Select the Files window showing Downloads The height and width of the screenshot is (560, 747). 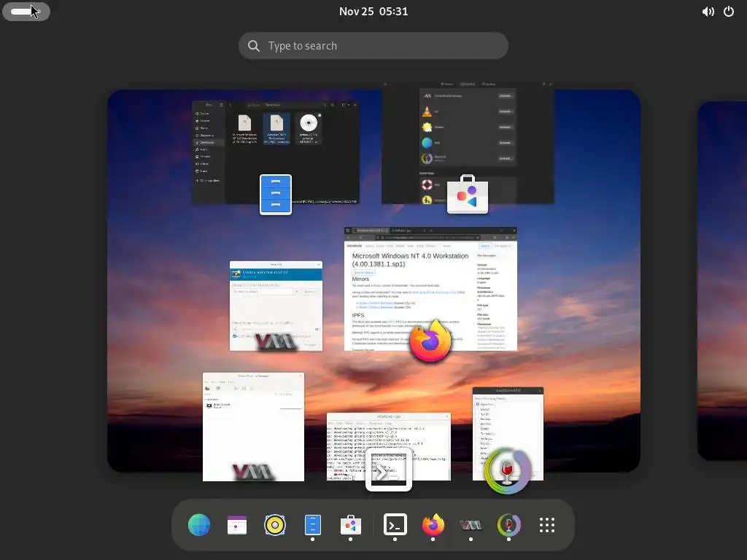pos(275,152)
